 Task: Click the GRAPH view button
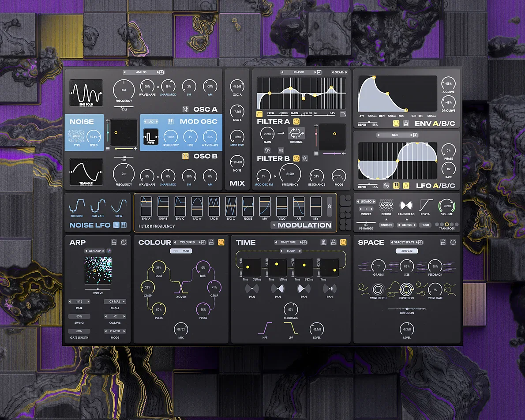[x=339, y=72]
